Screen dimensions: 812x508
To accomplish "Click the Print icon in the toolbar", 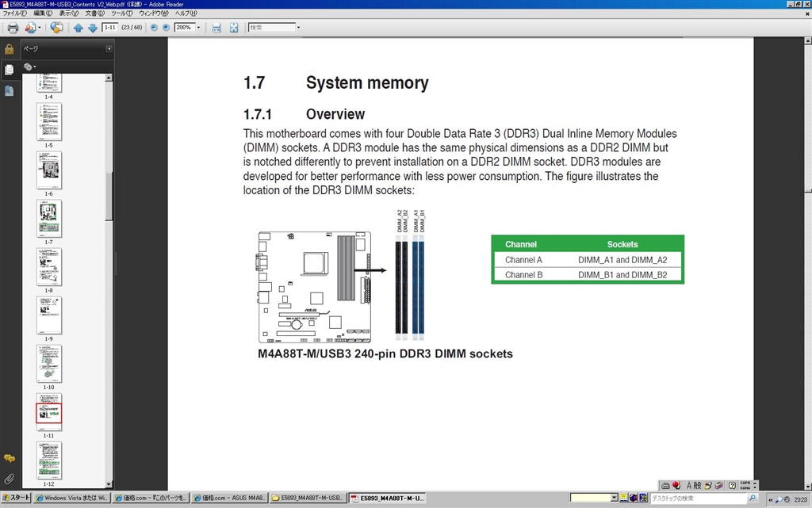I will pyautogui.click(x=13, y=28).
